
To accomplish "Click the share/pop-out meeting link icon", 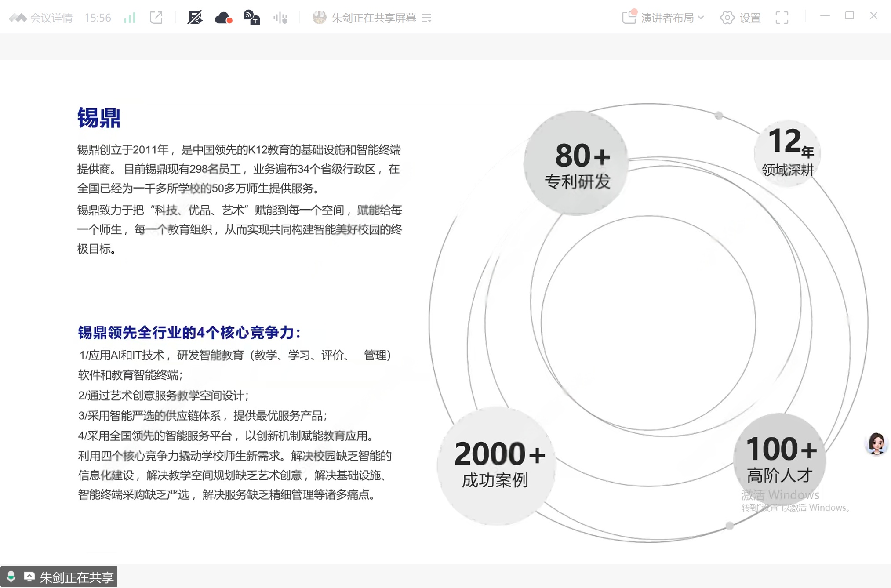I will [x=156, y=18].
